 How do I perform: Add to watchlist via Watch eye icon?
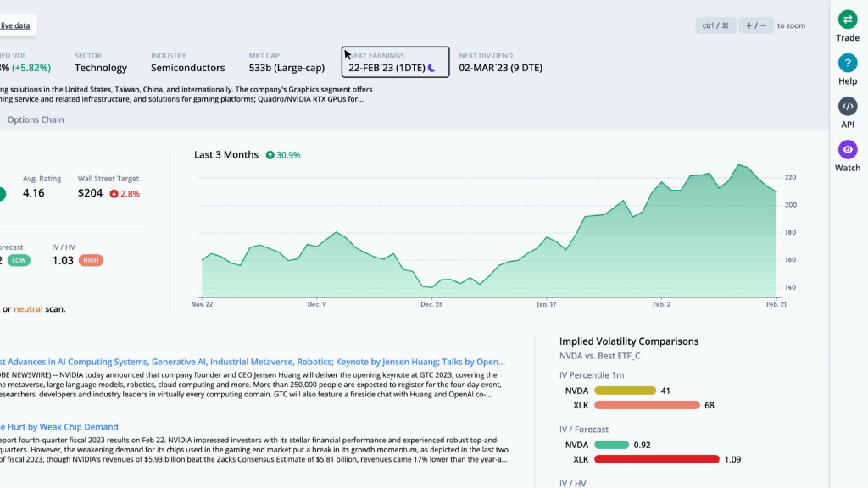tap(848, 150)
